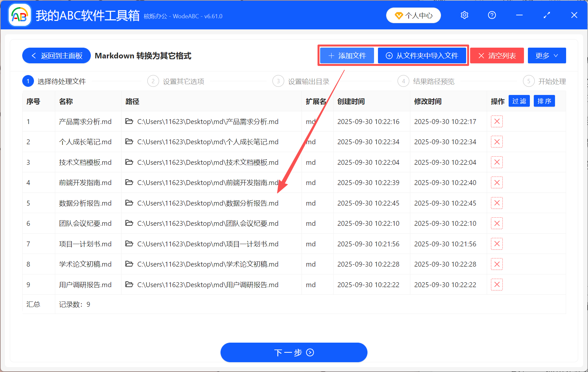Remove 学术论文初稿.md with delete icon

497,264
